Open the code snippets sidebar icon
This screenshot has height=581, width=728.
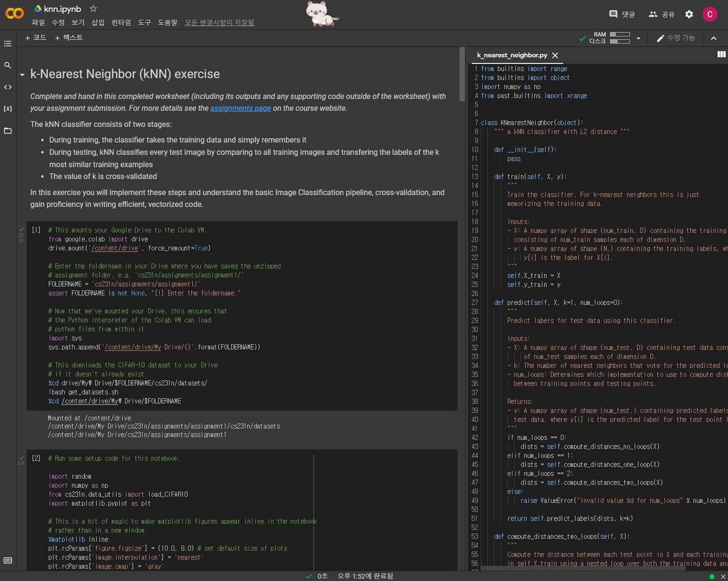tap(8, 87)
